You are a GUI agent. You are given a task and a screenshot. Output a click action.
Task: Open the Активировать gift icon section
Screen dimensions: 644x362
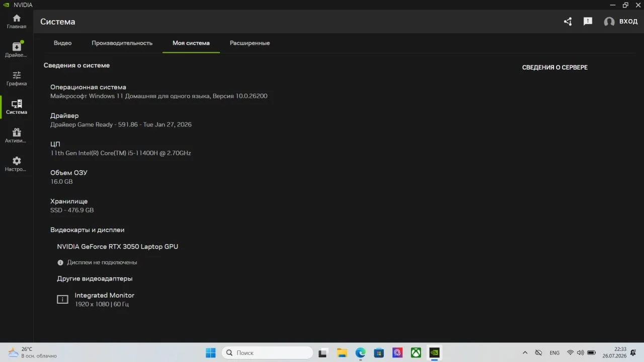[x=17, y=136]
